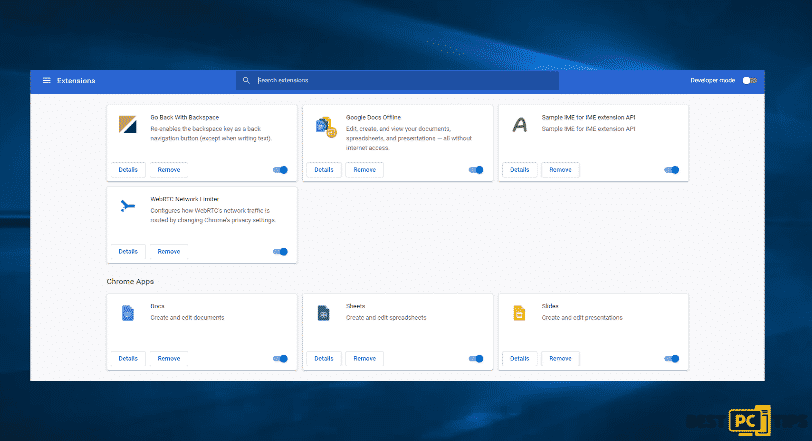Open Details for WebRTC Network Limiter

point(128,252)
